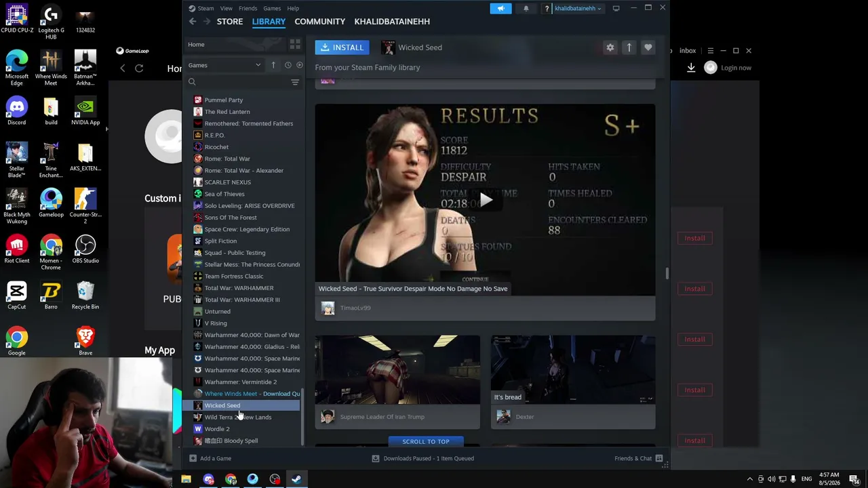The image size is (868, 488).
Task: Select Wordle 2 in the library list
Action: click(x=217, y=429)
